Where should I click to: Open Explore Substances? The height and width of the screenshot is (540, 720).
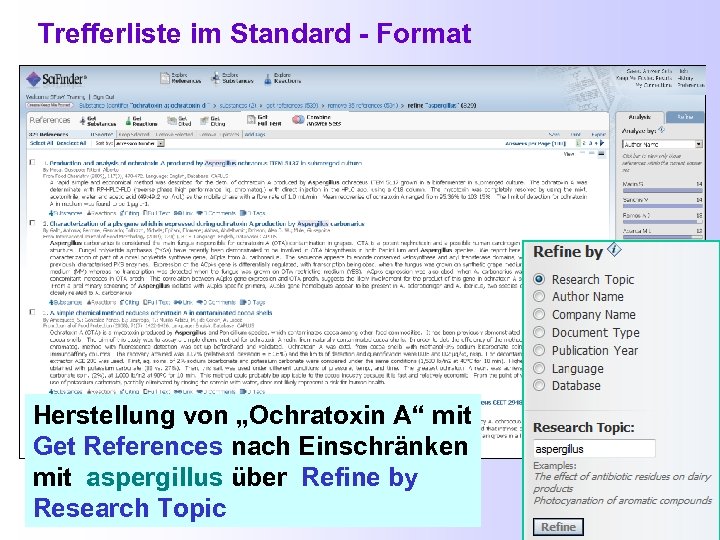(x=232, y=78)
